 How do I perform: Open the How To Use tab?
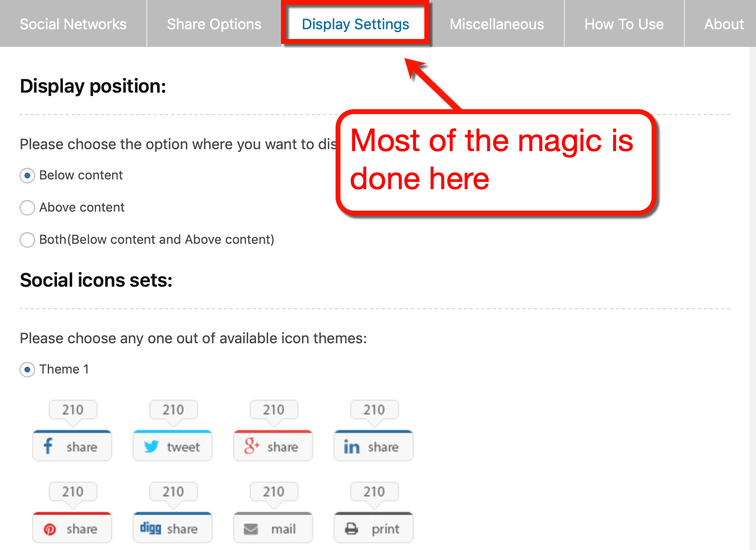coord(624,23)
